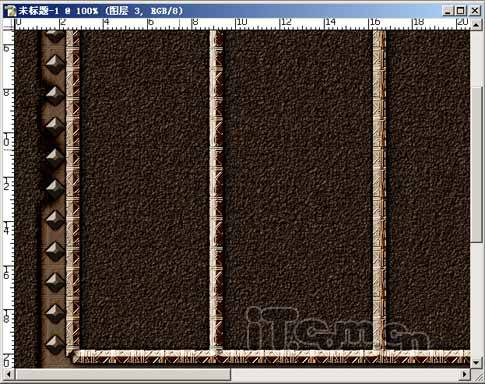Click the topmost full pyramid stud on canvas
The width and height of the screenshot is (485, 384).
coord(55,64)
